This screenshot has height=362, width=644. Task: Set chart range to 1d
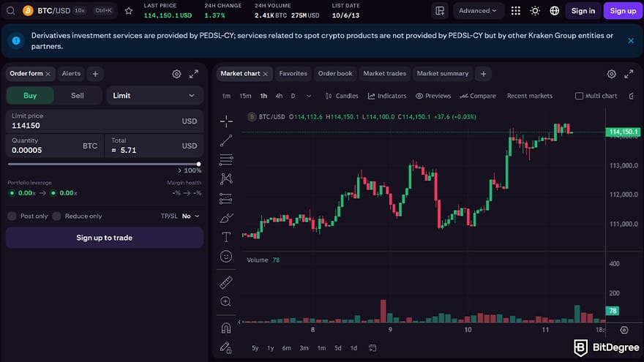(x=353, y=348)
